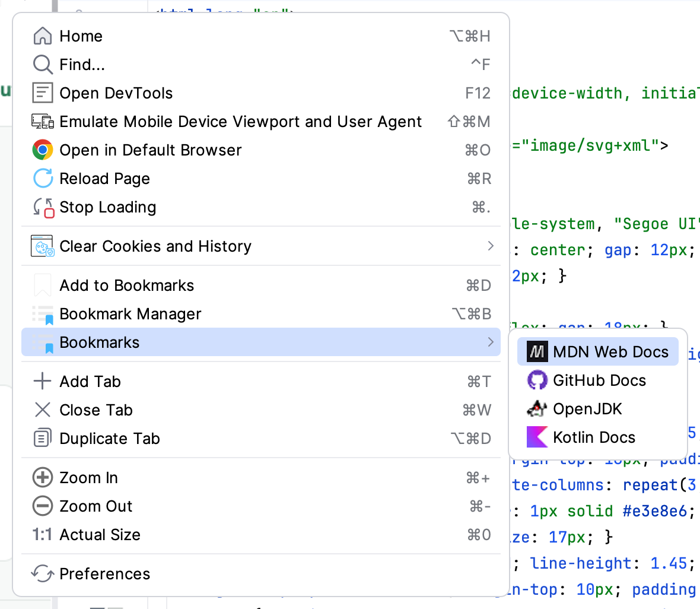Select the Find... menu entry
700x609 pixels.
point(261,64)
